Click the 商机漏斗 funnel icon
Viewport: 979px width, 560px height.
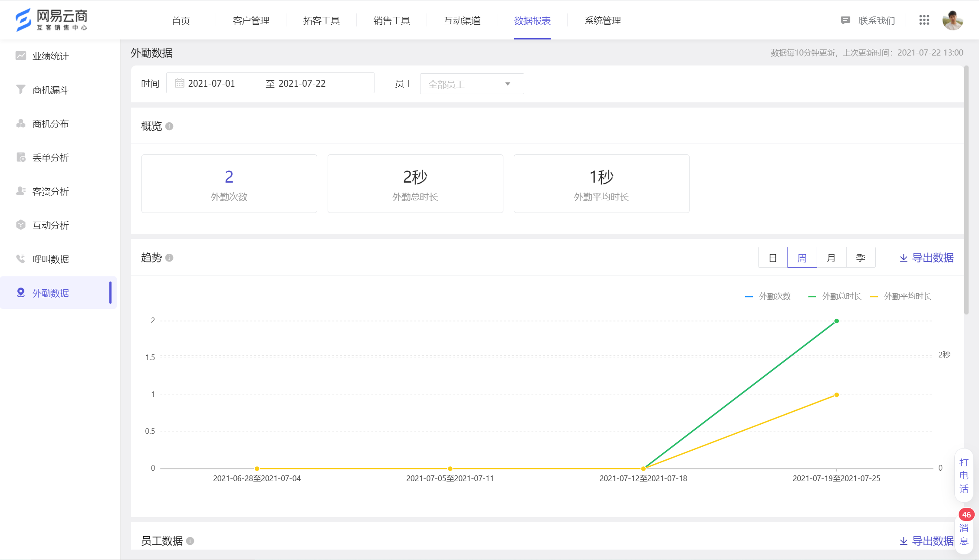tap(21, 89)
